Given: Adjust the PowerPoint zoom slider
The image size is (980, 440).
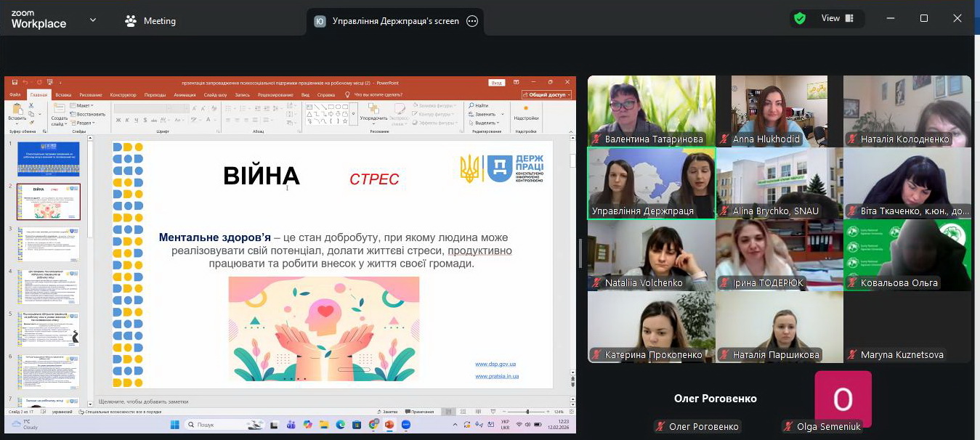Looking at the screenshot, I should pyautogui.click(x=527, y=412).
